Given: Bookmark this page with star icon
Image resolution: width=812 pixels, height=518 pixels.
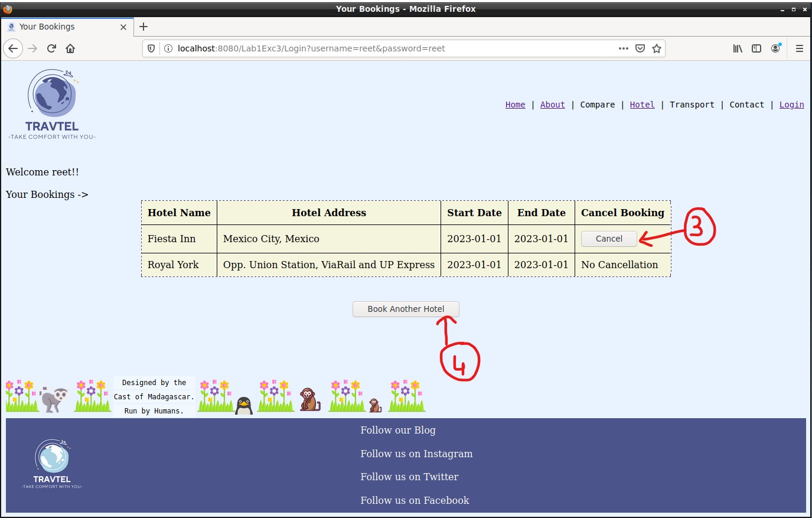Looking at the screenshot, I should click(x=657, y=48).
